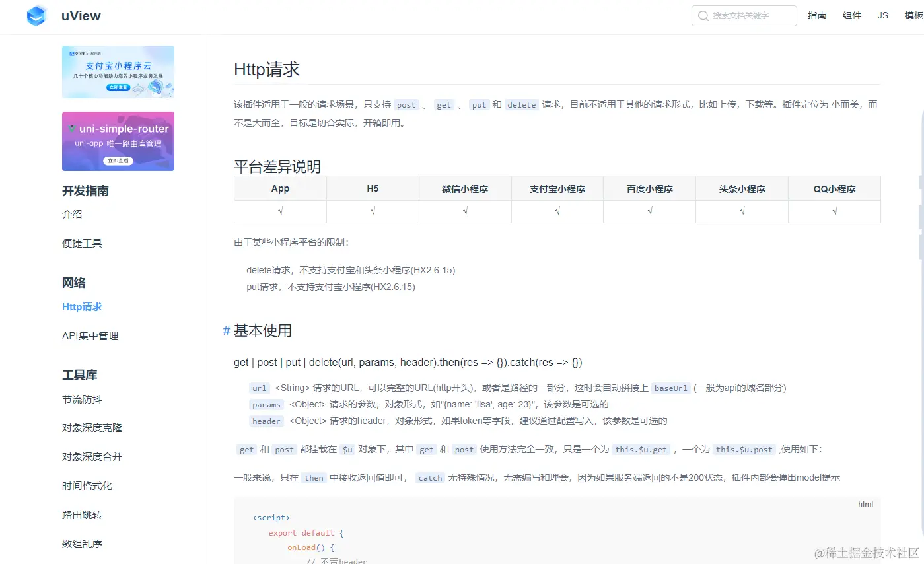Click 立即查看 on the uni-simple-router banner

pos(118,160)
